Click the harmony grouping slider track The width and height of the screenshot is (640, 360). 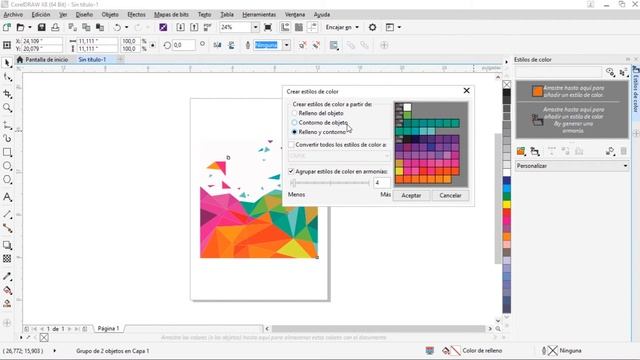click(x=330, y=183)
